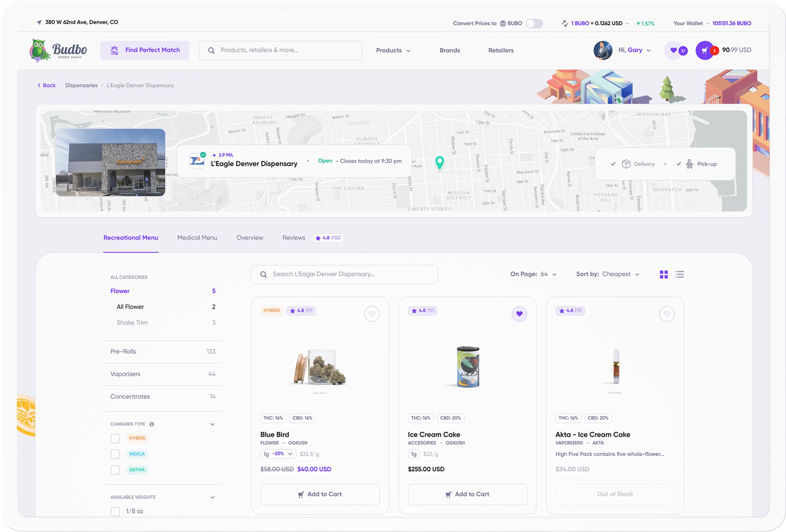The image size is (786, 532).
Task: Click the BUBO coin icon in price converter
Action: click(503, 23)
